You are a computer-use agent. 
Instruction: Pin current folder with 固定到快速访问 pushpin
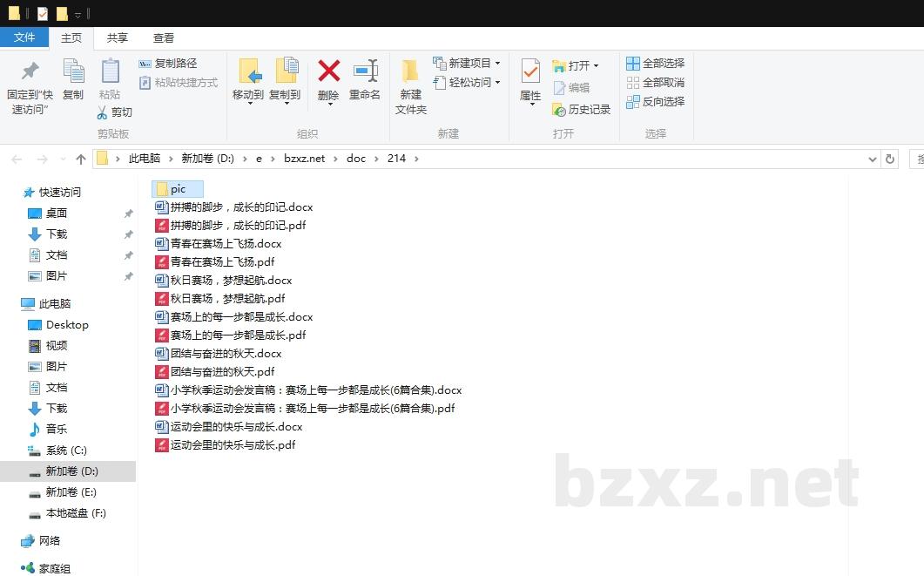(29, 83)
